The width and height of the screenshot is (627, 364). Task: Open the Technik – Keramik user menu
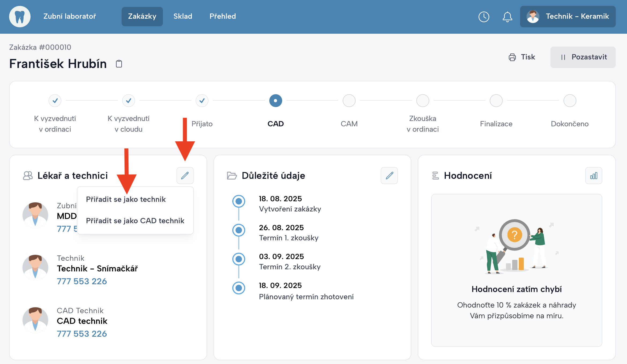[x=568, y=17]
